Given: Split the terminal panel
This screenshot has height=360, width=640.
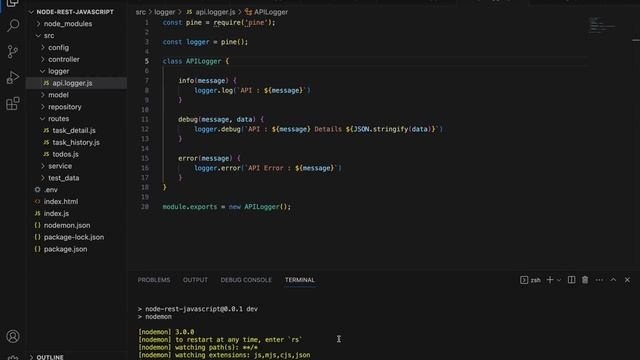Looking at the screenshot, I should [571, 280].
